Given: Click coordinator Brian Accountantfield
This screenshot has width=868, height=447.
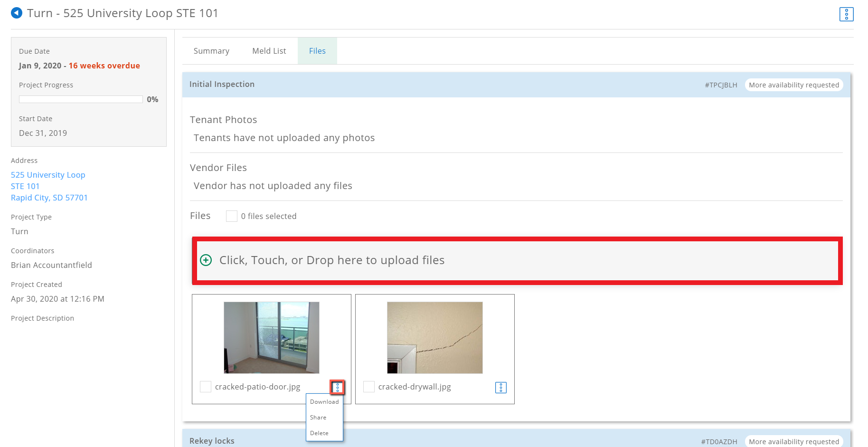Looking at the screenshot, I should tap(51, 265).
